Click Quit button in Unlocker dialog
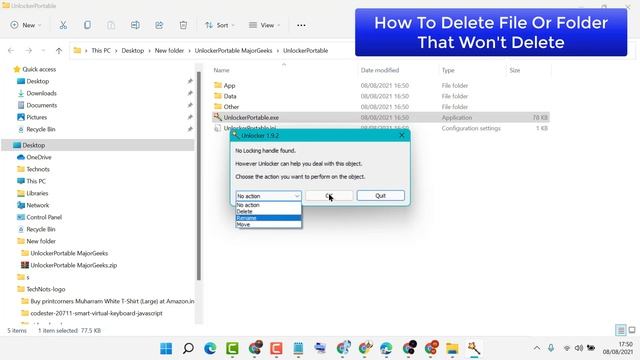640x360 pixels. click(x=380, y=196)
